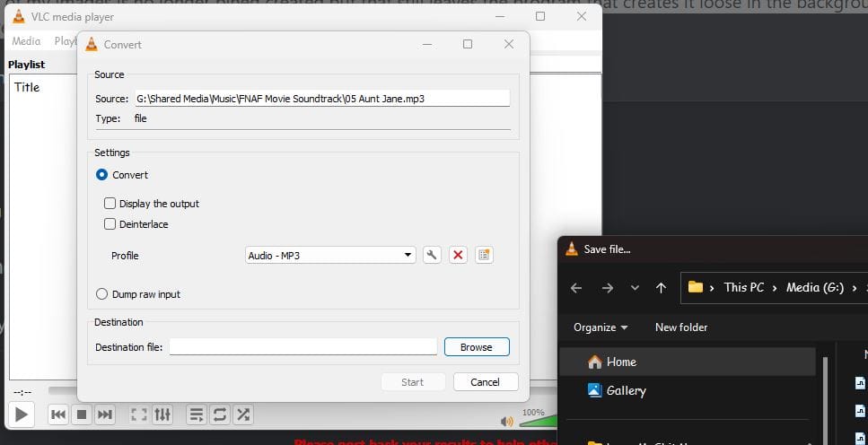Click the folder icon in address bar

click(x=696, y=287)
